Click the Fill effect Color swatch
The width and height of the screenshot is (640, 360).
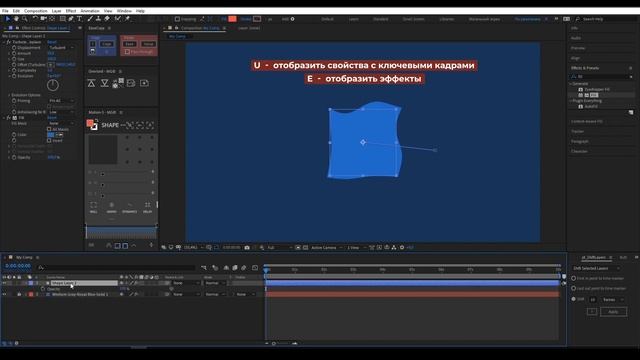pyautogui.click(x=51, y=135)
